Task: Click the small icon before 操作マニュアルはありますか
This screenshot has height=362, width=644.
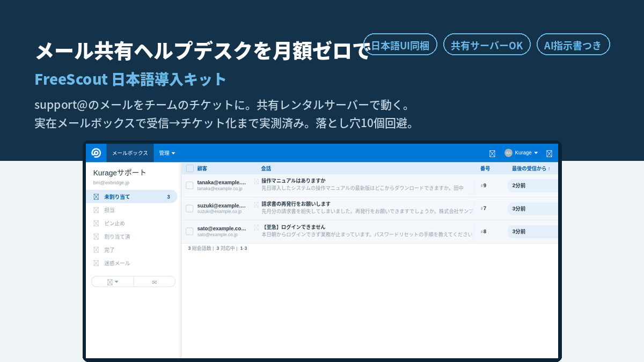Action: pos(257,181)
